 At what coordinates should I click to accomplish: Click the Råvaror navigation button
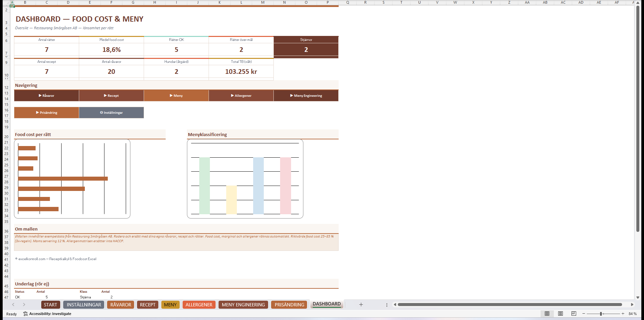47,95
